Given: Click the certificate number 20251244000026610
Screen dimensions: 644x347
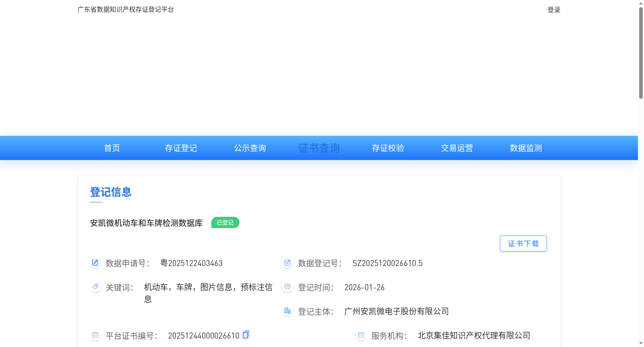Looking at the screenshot, I should point(204,336).
